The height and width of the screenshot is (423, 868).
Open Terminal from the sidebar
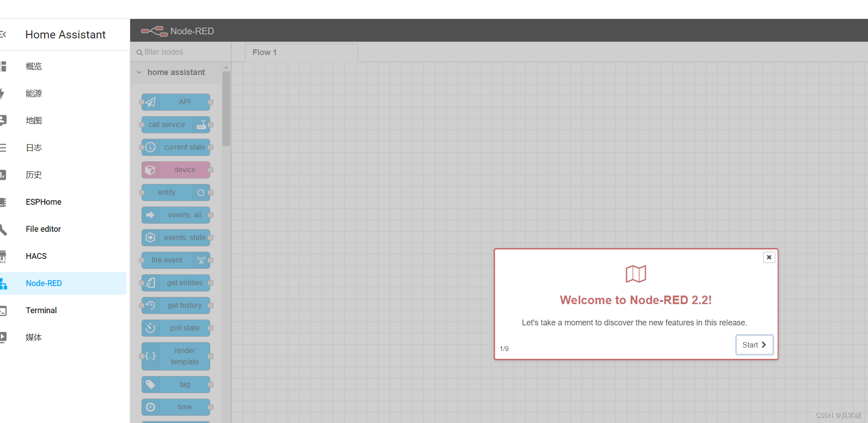click(63, 310)
